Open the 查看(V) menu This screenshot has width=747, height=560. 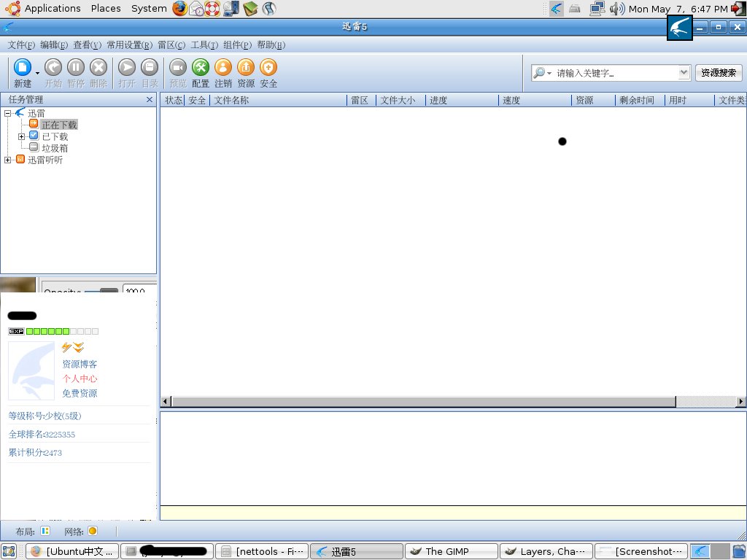(88, 44)
